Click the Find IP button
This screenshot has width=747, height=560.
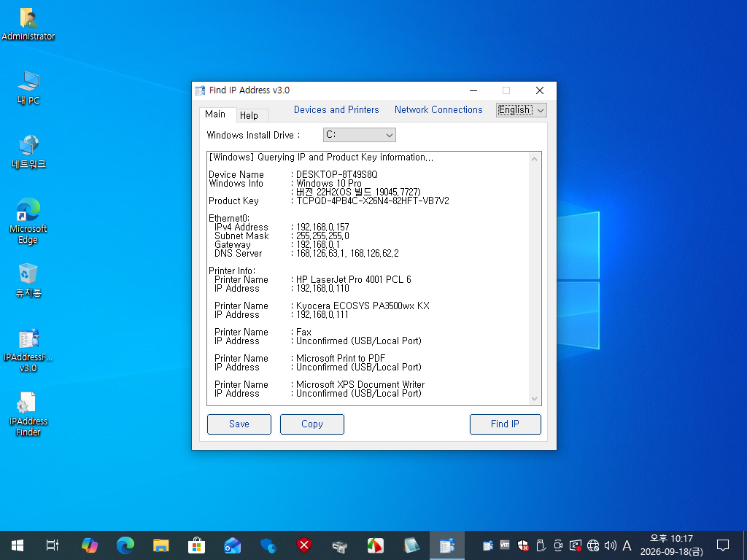click(505, 424)
